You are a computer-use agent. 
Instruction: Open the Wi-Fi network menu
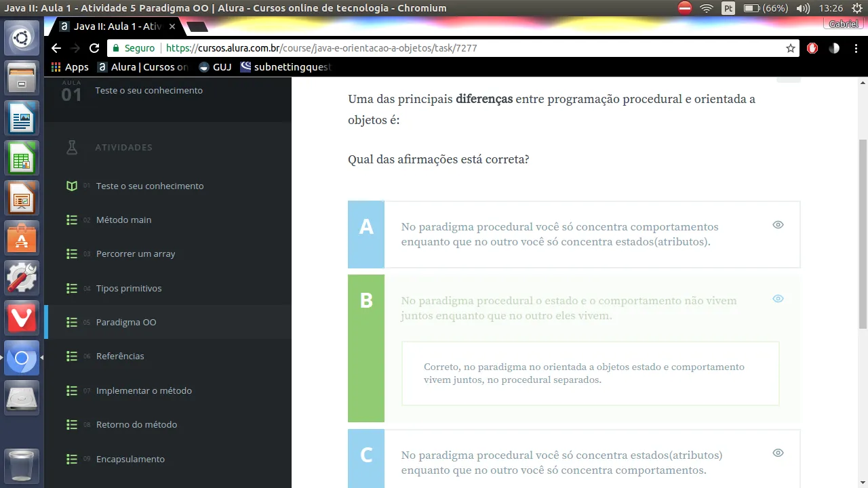pos(707,8)
